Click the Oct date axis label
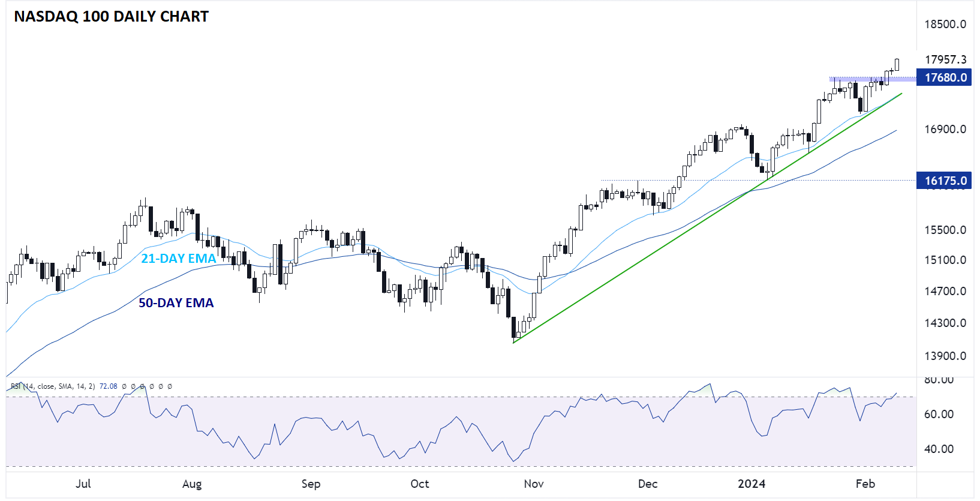The image size is (980, 501). (x=420, y=484)
